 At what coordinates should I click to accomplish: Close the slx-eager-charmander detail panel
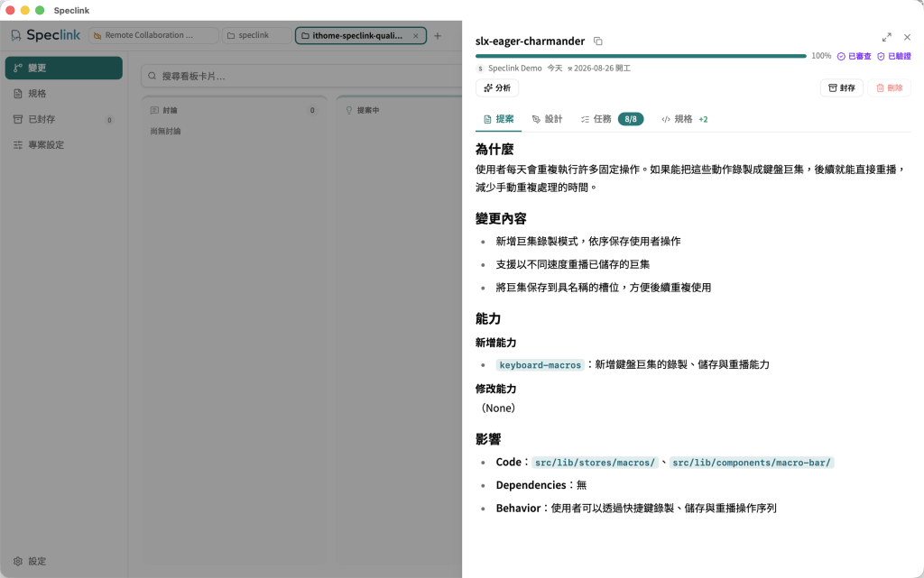pos(907,37)
